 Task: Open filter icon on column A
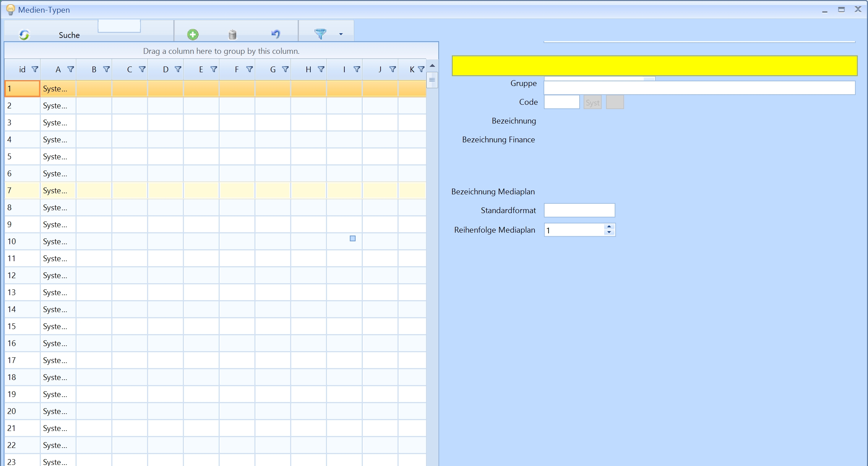71,69
